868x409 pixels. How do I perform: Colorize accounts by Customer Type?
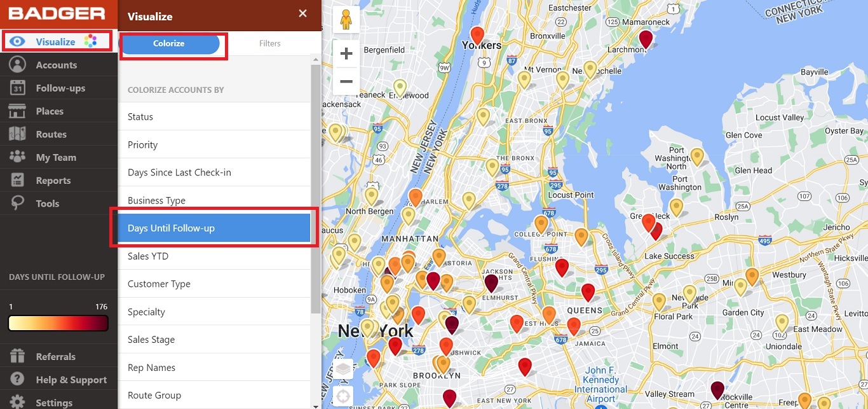(x=214, y=284)
